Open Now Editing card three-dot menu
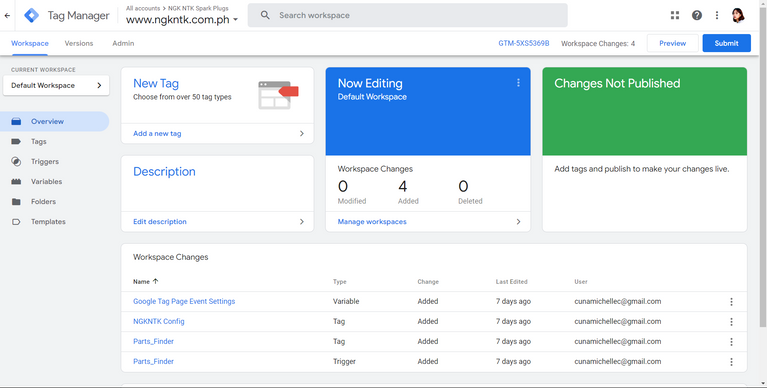Viewport: 767px width, 388px height. coord(519,83)
